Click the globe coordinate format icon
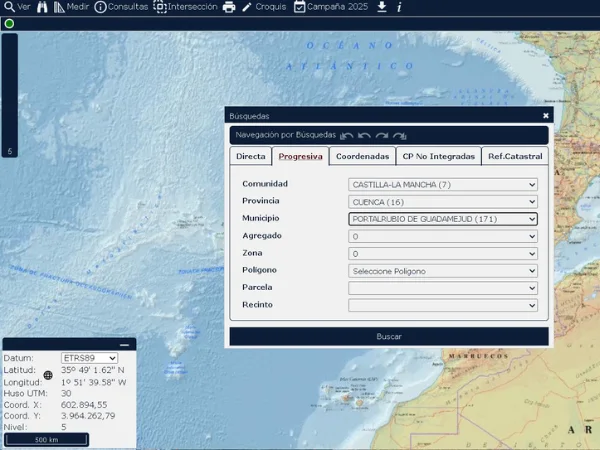The height and width of the screenshot is (450, 600). tap(47, 376)
